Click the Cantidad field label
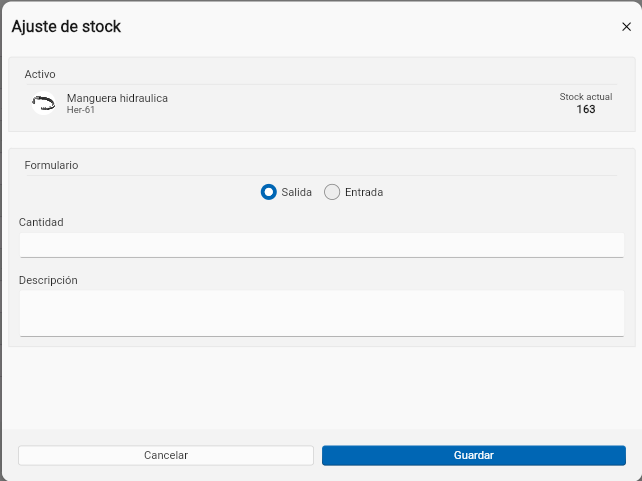Image resolution: width=642 pixels, height=481 pixels. tap(41, 222)
